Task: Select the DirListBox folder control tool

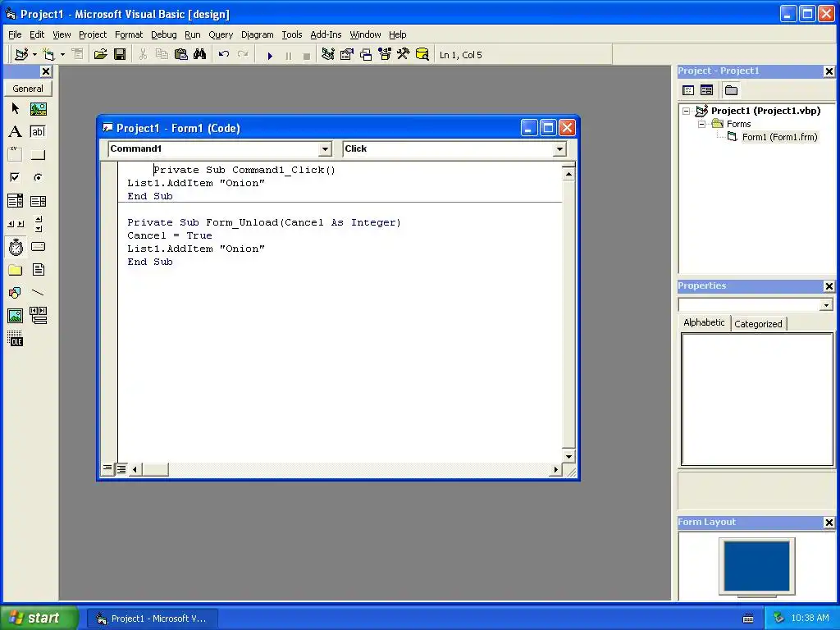Action: [15, 270]
